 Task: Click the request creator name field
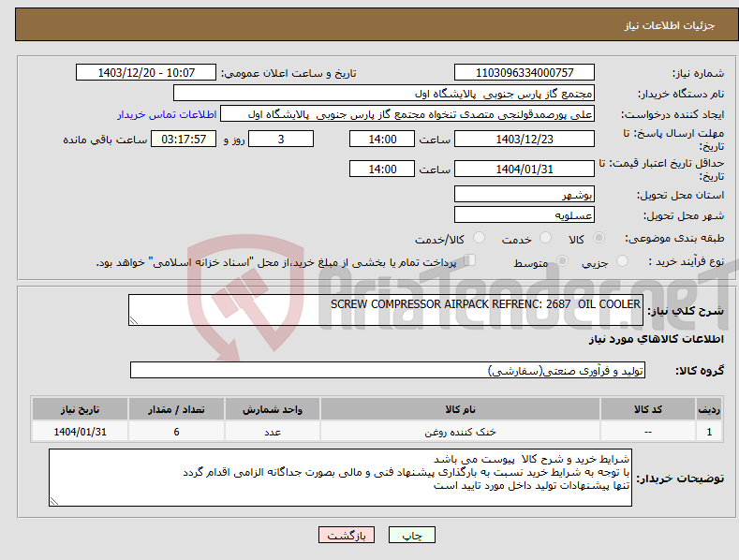click(407, 114)
